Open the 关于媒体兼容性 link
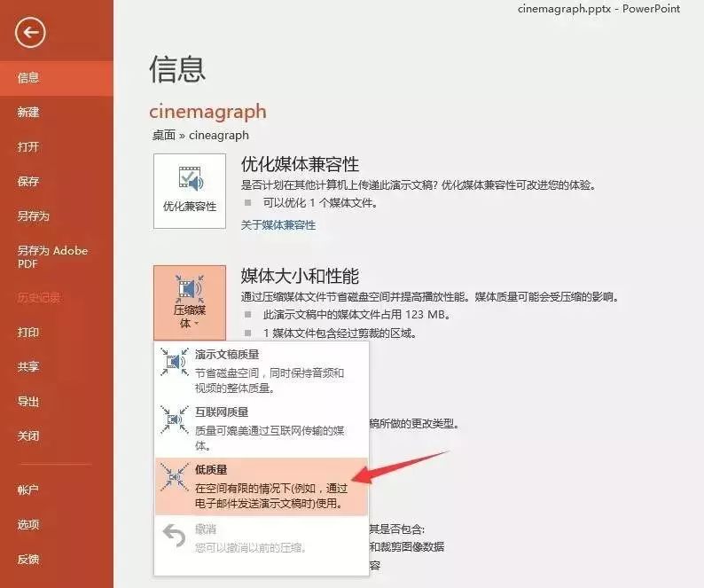This screenshot has width=704, height=588. click(278, 225)
